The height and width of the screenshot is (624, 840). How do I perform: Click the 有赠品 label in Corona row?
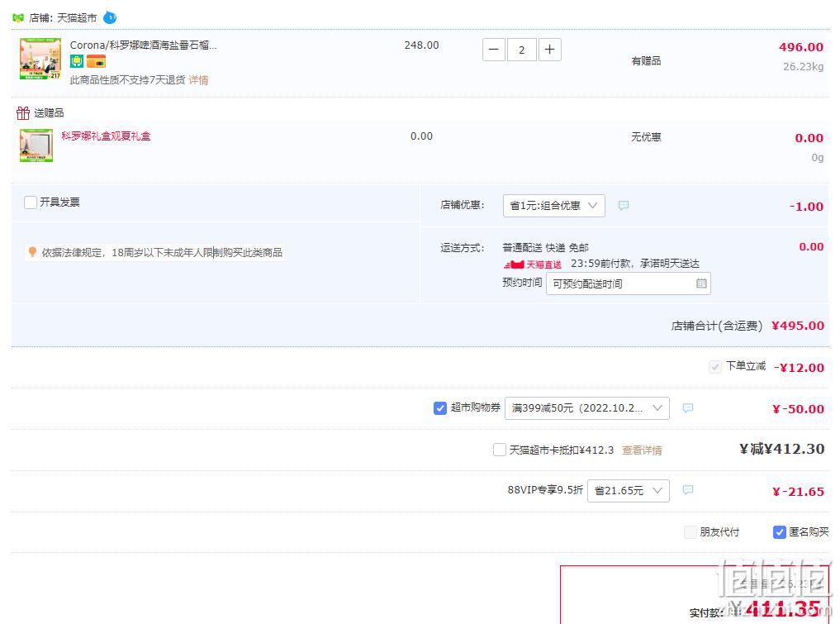pyautogui.click(x=646, y=61)
